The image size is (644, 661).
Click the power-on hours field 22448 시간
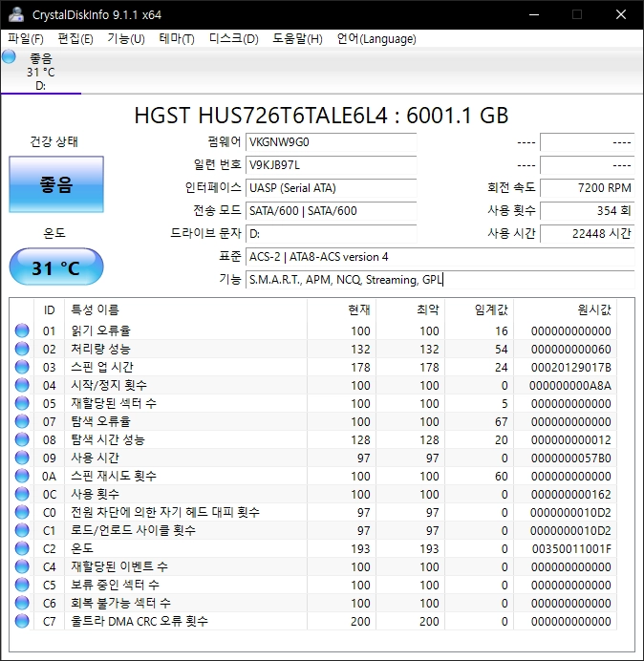(x=587, y=233)
